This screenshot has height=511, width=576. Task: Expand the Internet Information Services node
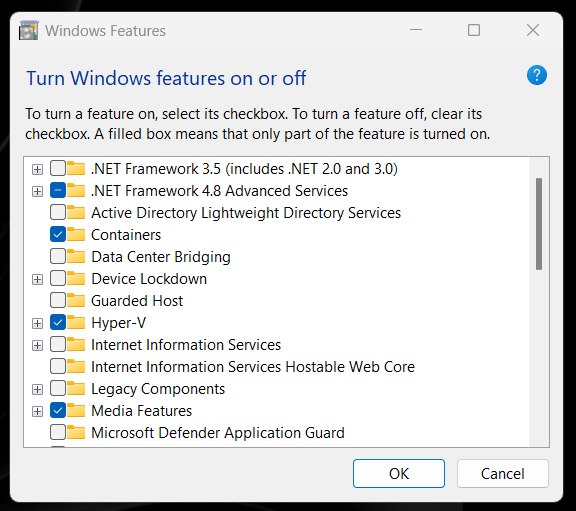click(37, 345)
